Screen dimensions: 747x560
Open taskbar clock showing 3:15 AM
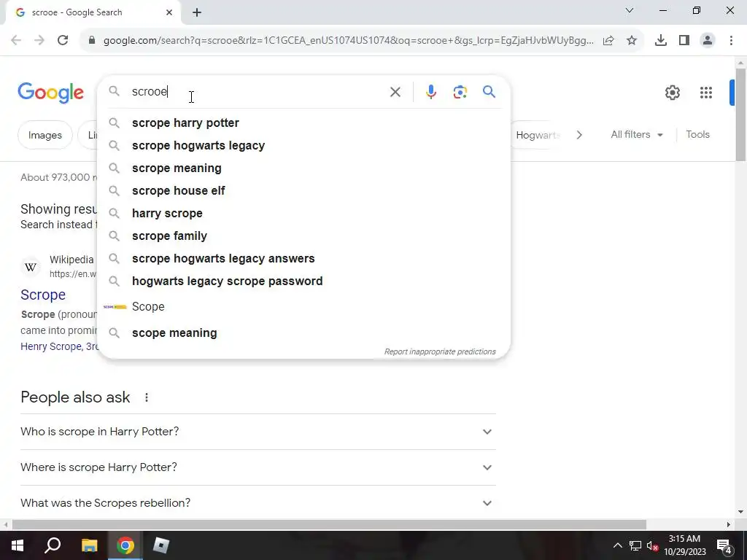(684, 545)
